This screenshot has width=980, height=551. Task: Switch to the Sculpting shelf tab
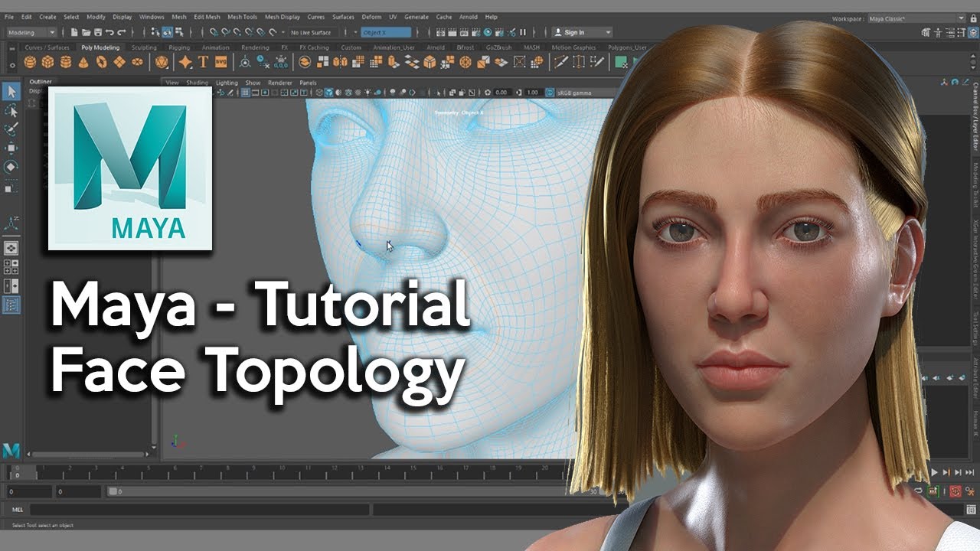pos(144,47)
